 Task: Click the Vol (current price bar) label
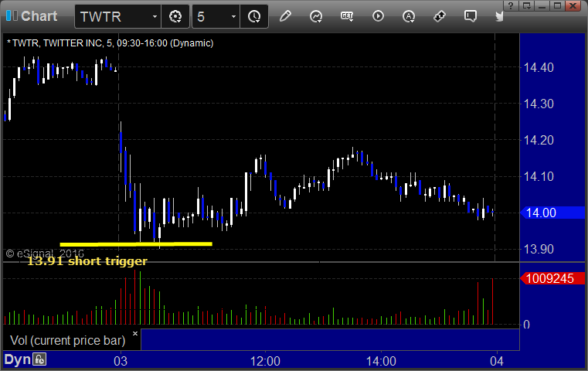point(67,340)
